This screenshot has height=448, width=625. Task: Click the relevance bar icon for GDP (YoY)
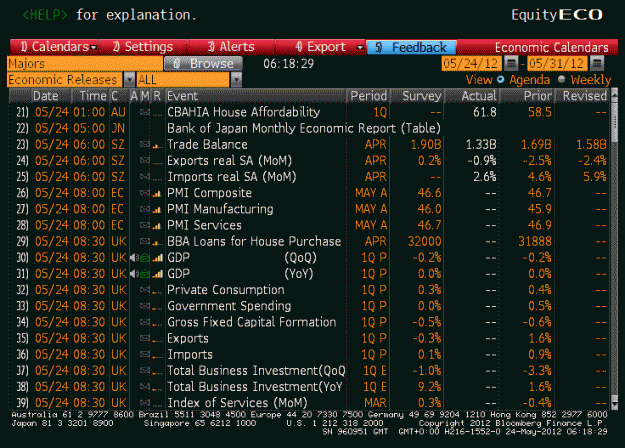coord(157,274)
